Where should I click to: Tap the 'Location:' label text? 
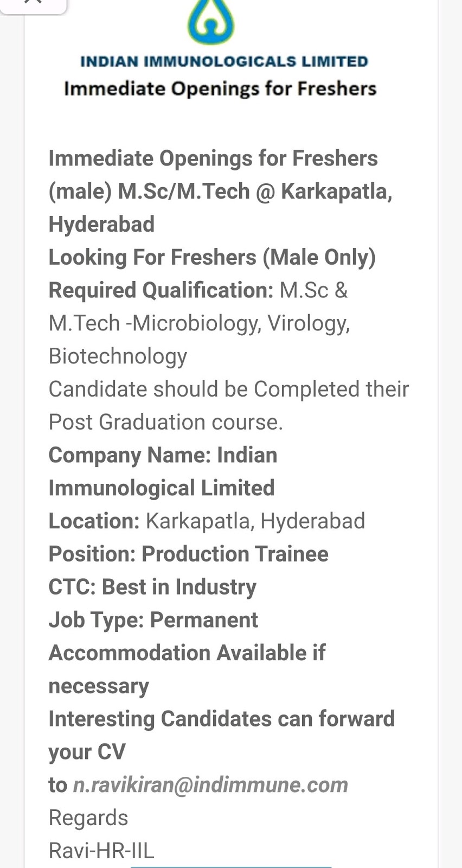94,521
